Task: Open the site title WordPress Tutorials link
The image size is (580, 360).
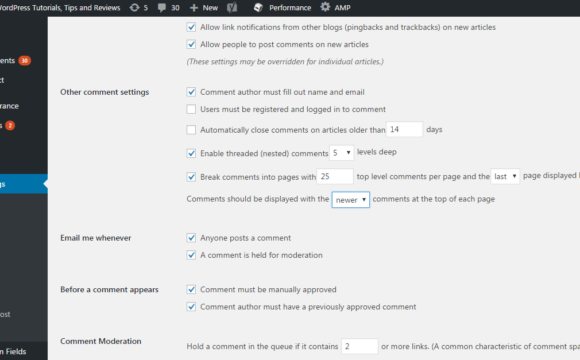Action: coord(60,7)
